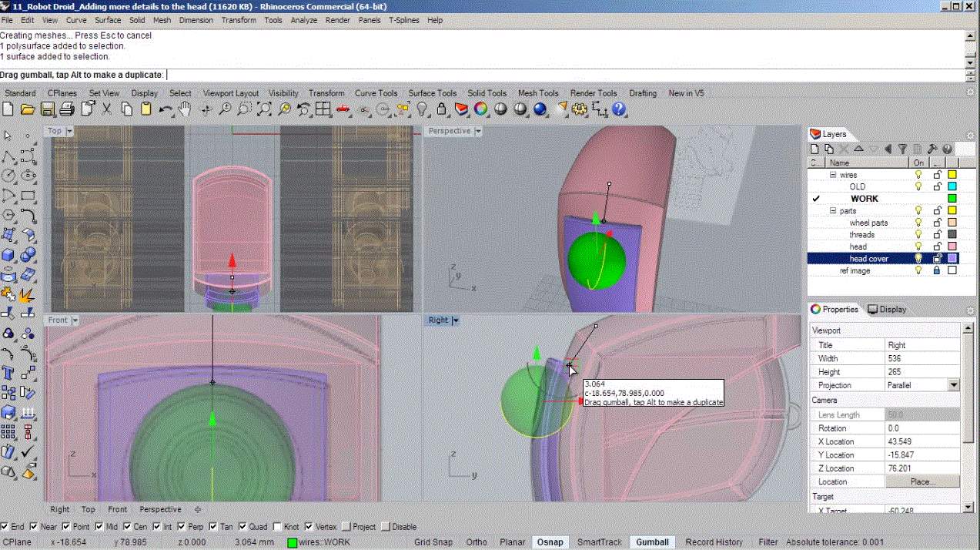980x550 pixels.
Task: Click the Move Up triangle in Layers panel
Action: click(859, 149)
